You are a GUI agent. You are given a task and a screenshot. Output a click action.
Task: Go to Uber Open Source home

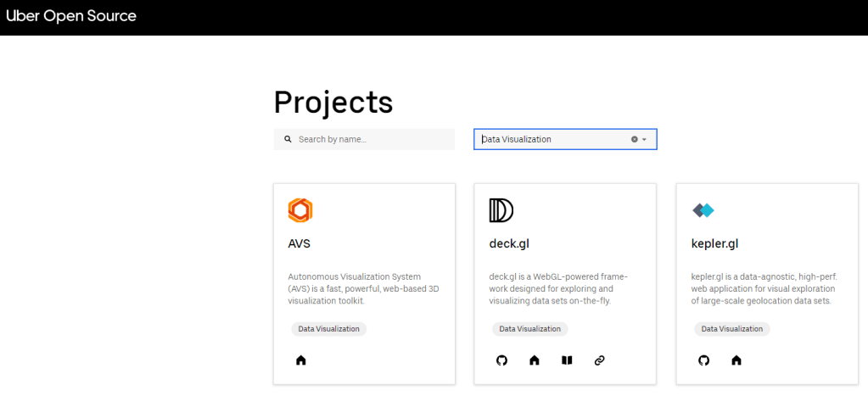click(71, 16)
